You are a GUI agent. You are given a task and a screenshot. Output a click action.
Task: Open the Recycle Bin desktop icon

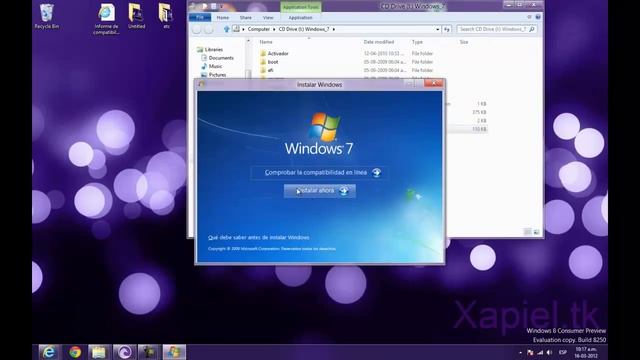[47, 16]
